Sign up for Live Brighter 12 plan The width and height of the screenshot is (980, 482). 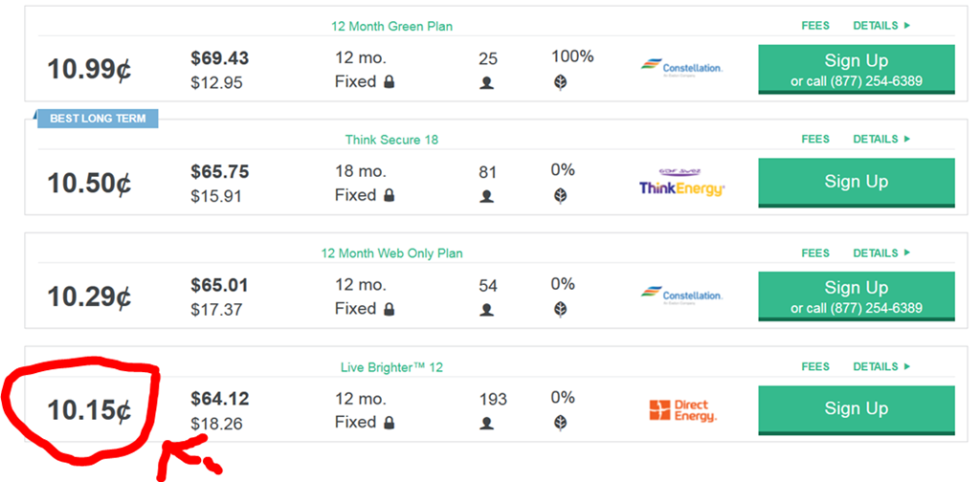[x=856, y=409]
